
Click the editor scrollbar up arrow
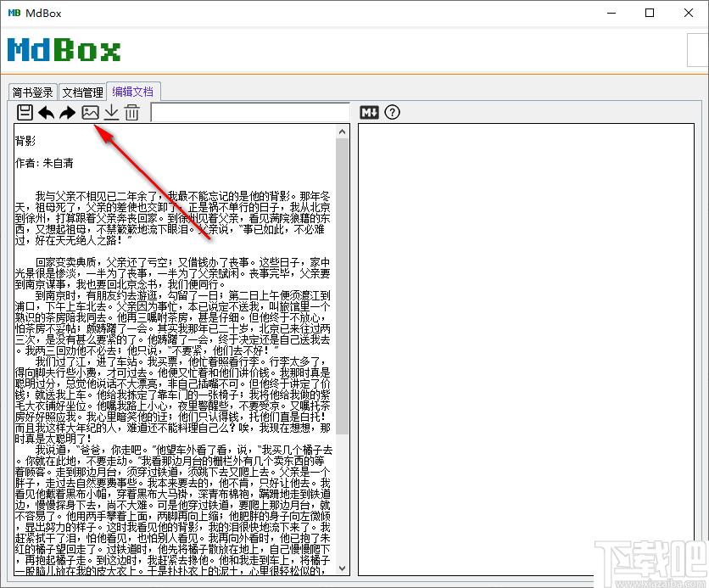[x=343, y=132]
